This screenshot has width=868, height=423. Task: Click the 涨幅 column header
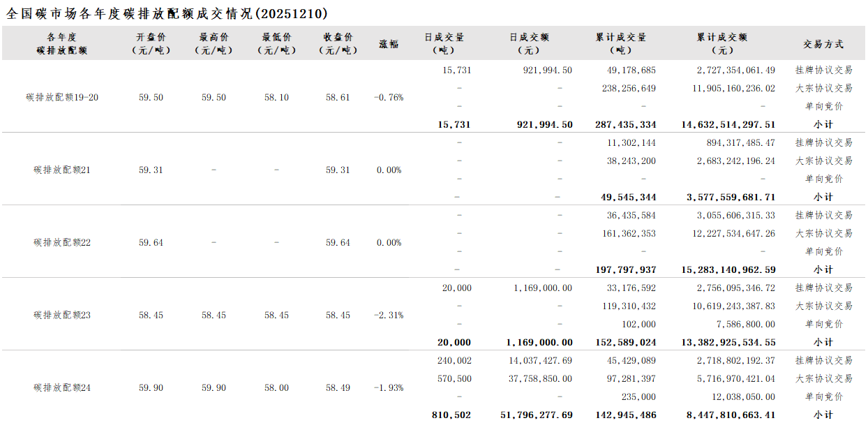click(389, 43)
